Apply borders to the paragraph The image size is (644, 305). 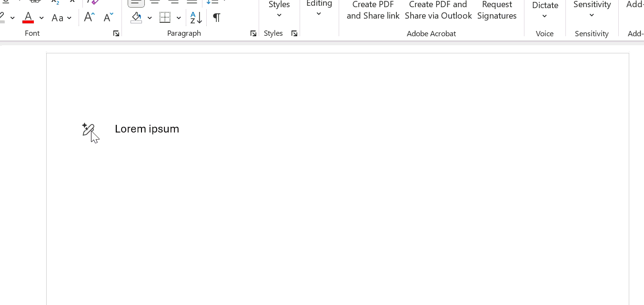[x=165, y=18]
